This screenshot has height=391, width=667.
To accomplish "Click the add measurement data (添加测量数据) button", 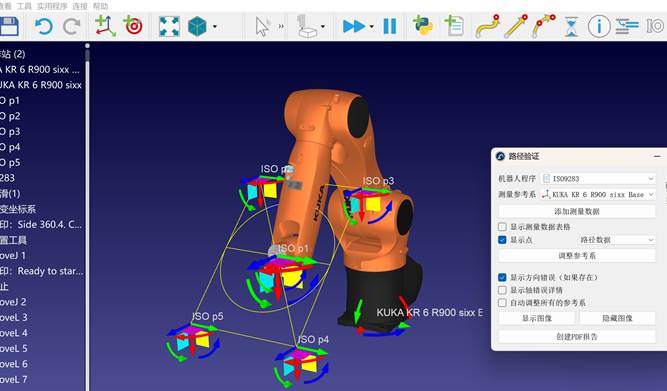I will pos(577,211).
